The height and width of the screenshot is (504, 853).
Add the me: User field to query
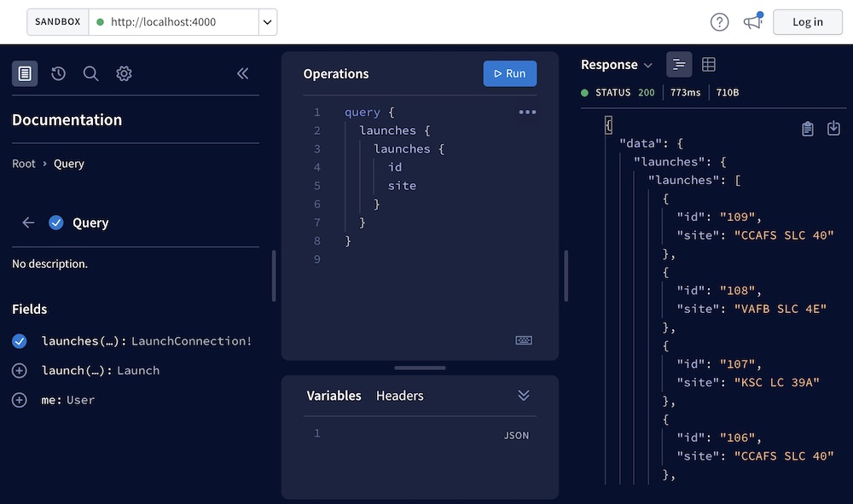pos(19,399)
